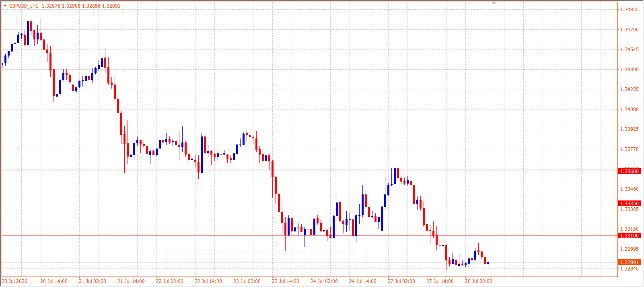Viewport: 644px width, 287px height.
Task: Click price scale label 1.32840
Action: [630, 269]
